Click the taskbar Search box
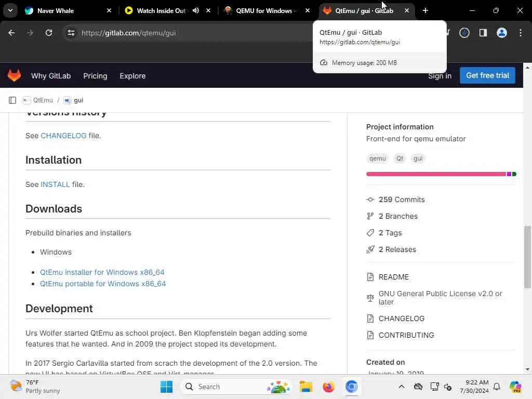Viewport: 532px width, 399px height. point(236,387)
